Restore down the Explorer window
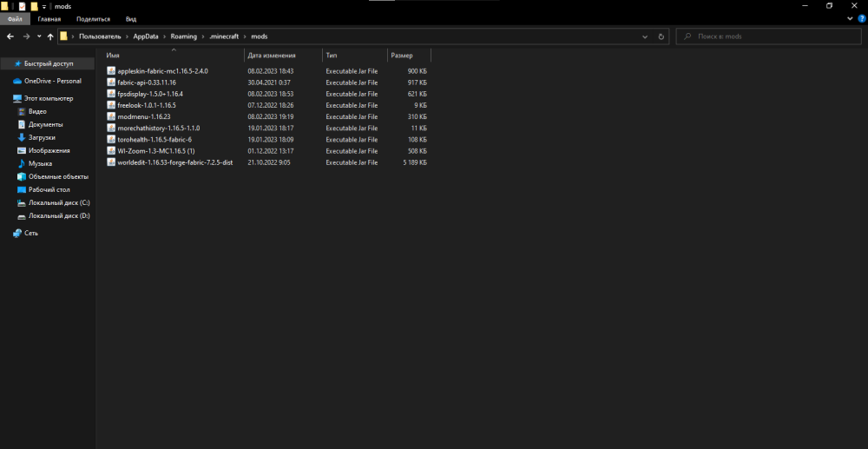Screen dimensions: 868x449 coord(829,5)
